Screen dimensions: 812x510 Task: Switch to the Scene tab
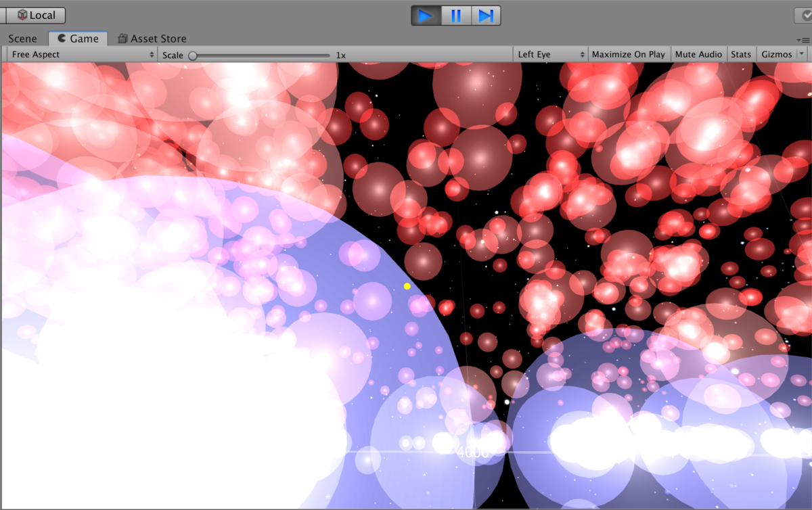[x=23, y=39]
